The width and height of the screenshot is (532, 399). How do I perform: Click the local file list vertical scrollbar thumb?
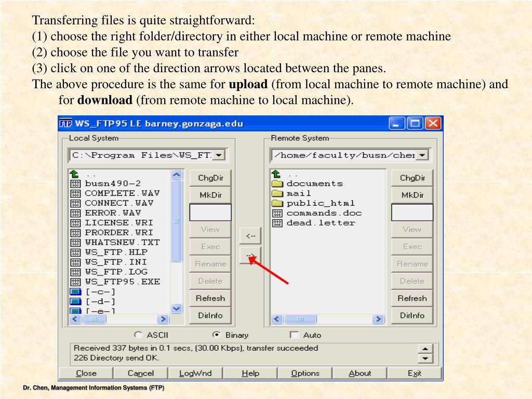click(x=177, y=221)
